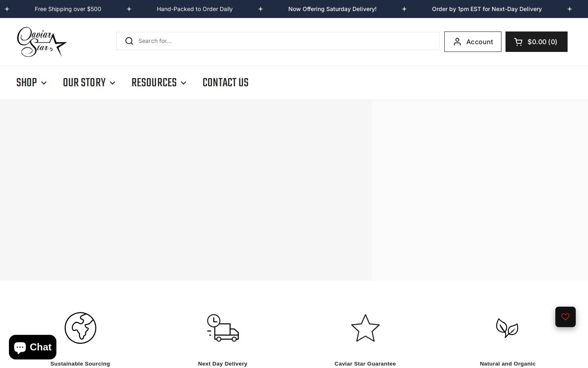Screen dimensions: 588x368
Task: Click the Caviar Star Guarantee star icon
Action: tap(365, 328)
